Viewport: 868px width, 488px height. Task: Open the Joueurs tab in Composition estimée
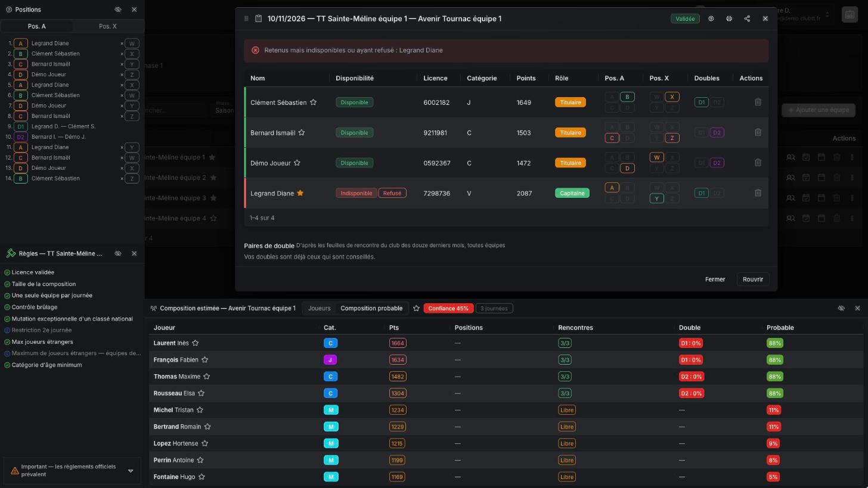coord(320,308)
